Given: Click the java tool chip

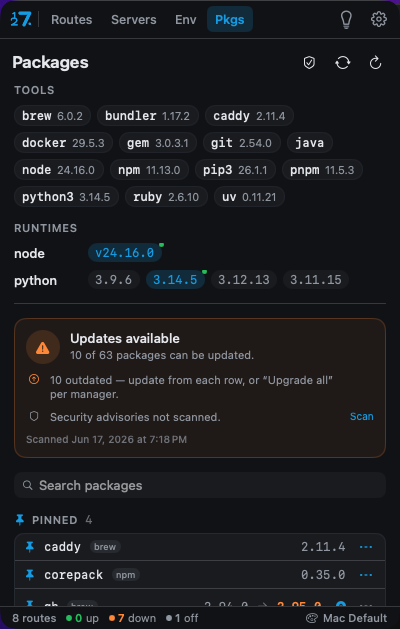Looking at the screenshot, I should click(x=310, y=143).
